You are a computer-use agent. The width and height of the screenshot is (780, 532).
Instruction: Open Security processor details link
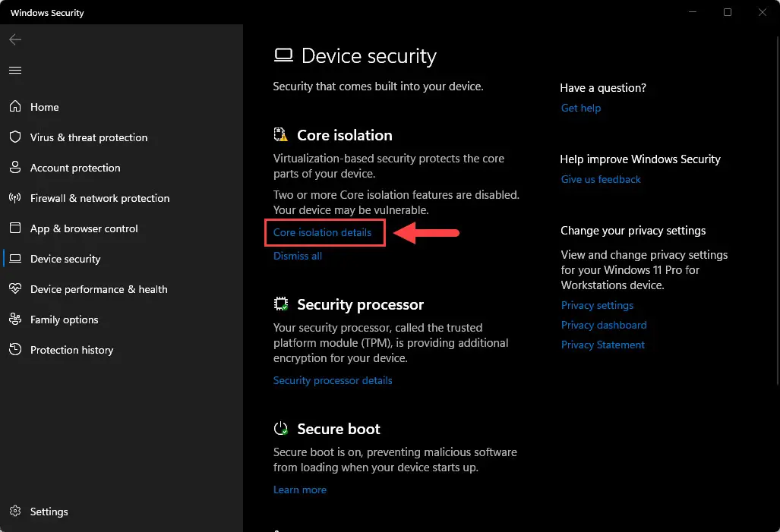click(333, 380)
